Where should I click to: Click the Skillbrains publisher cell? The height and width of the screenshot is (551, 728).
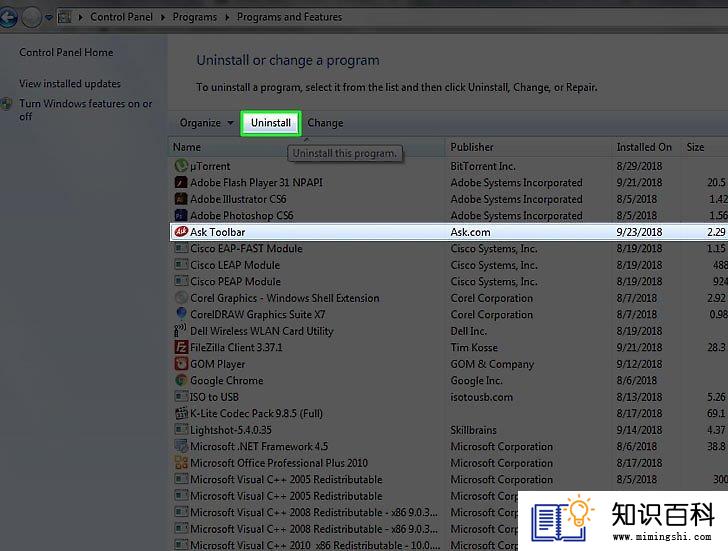(x=473, y=430)
